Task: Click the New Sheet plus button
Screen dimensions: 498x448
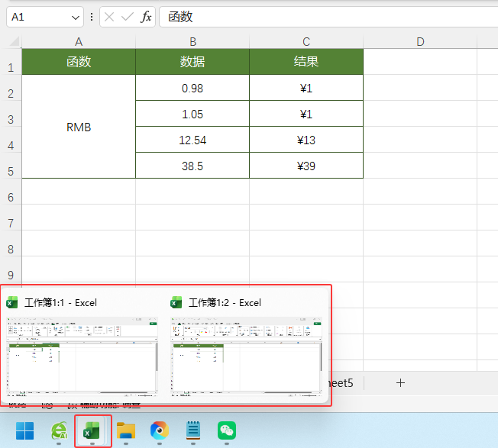Action: (x=400, y=383)
